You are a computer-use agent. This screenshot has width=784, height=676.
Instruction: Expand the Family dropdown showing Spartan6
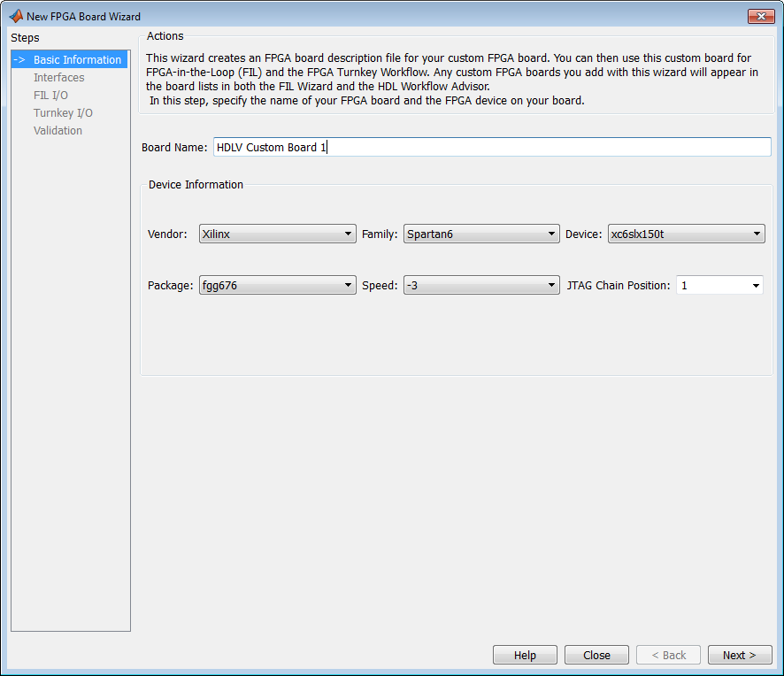pos(481,234)
